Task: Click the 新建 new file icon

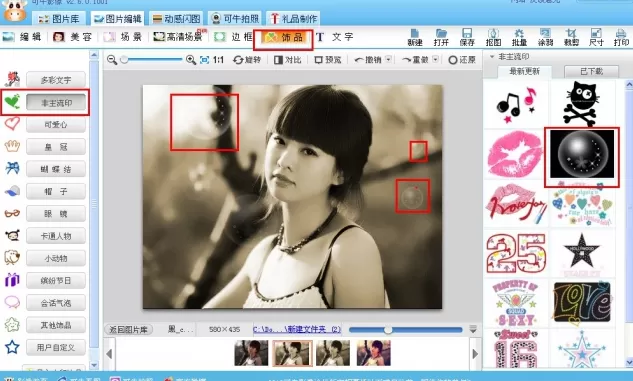Action: coord(415,38)
